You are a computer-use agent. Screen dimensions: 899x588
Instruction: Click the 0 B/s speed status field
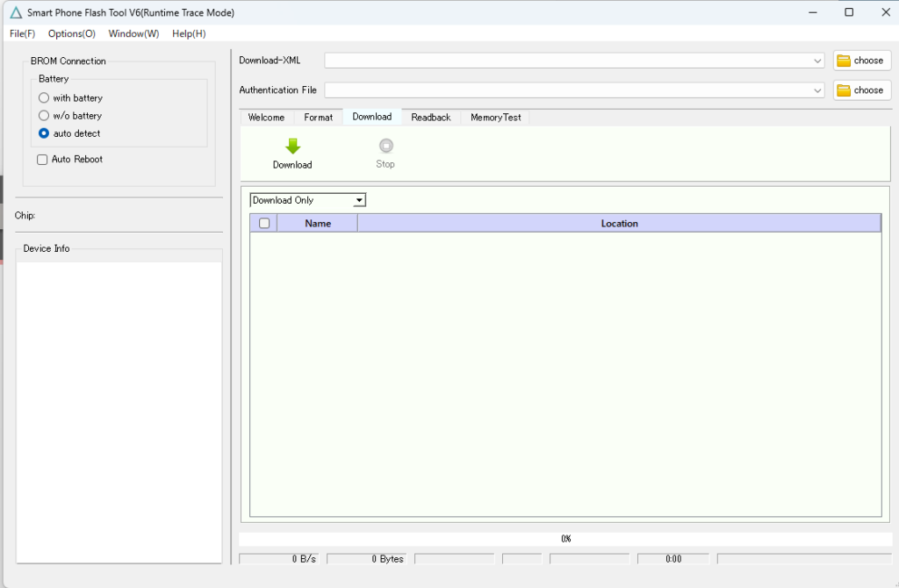(x=278, y=559)
